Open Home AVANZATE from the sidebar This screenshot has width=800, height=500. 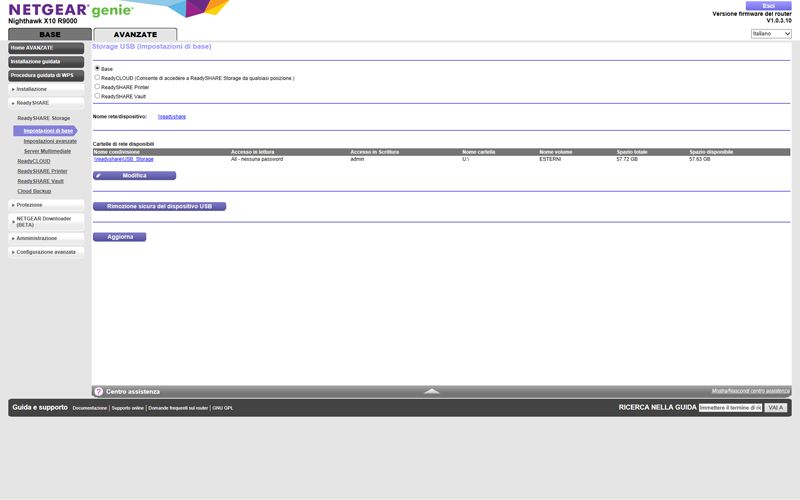click(x=46, y=48)
